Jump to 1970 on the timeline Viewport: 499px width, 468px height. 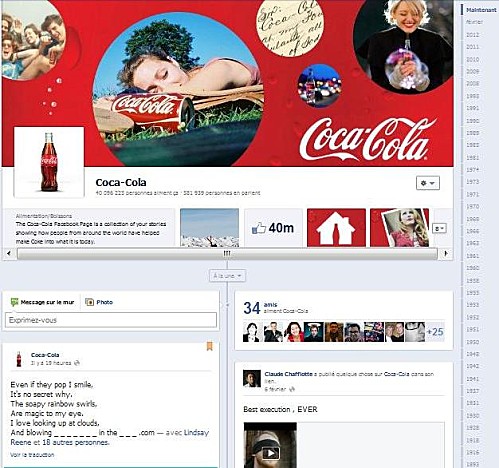[x=472, y=207]
